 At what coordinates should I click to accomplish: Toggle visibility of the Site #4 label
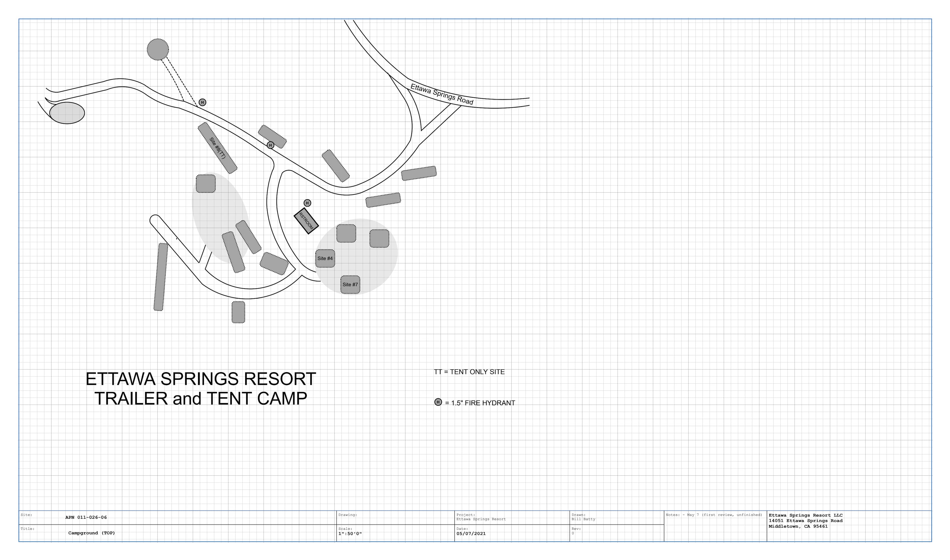pos(326,259)
